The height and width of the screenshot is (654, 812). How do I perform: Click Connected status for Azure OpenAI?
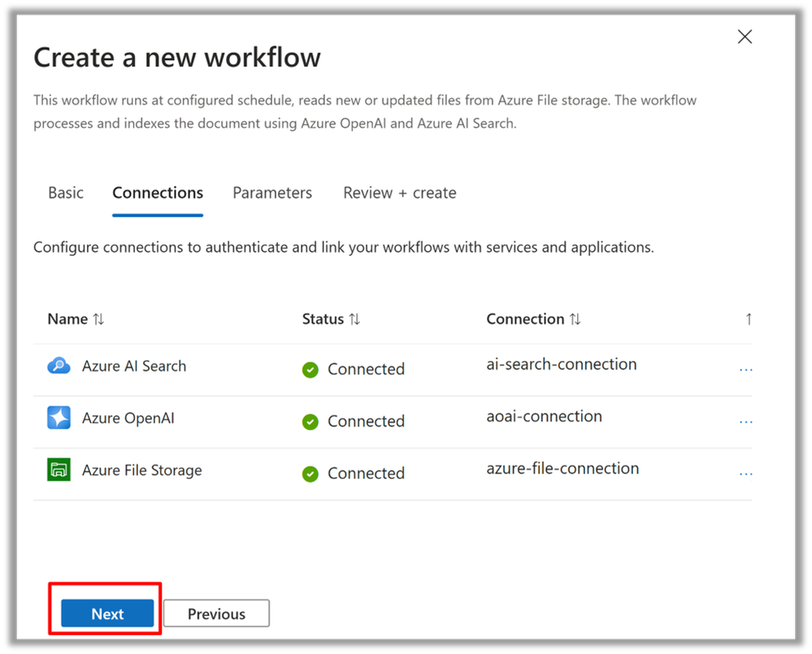pos(366,422)
